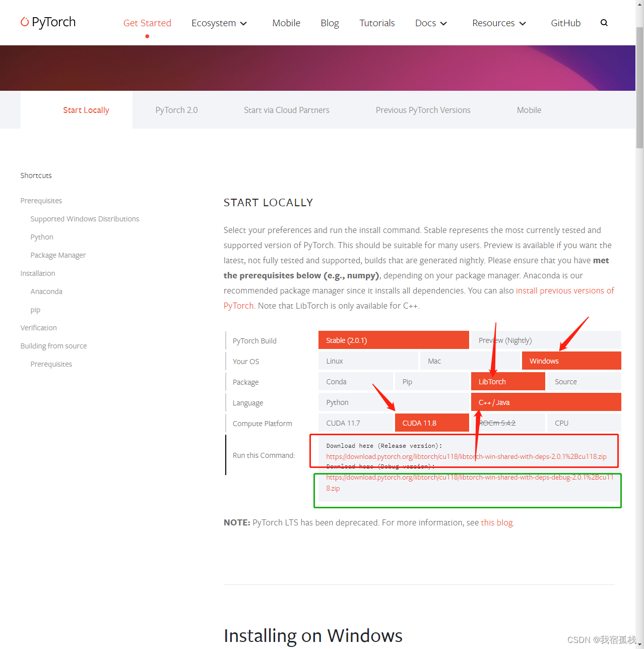Open Tutorials in top navigation
The image size is (644, 649).
click(377, 23)
